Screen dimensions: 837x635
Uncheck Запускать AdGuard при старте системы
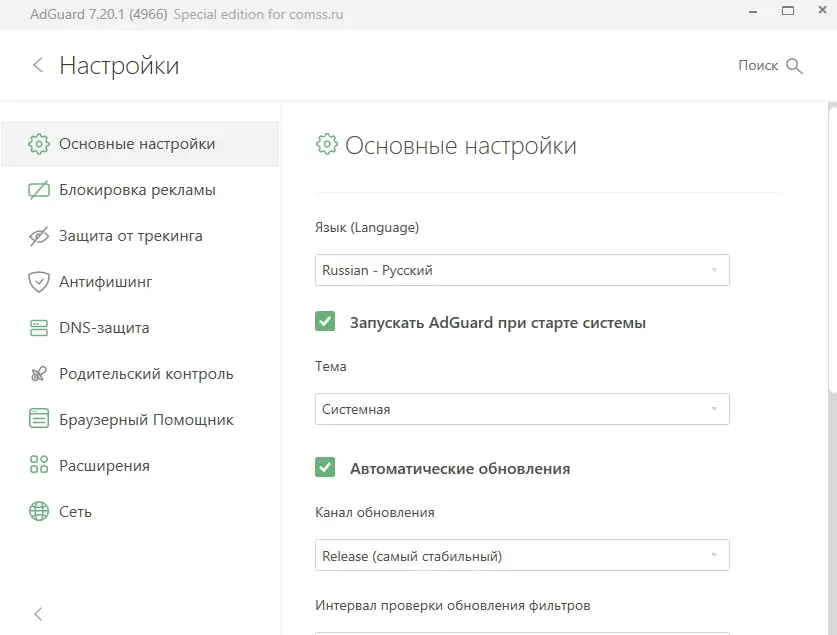[325, 322]
